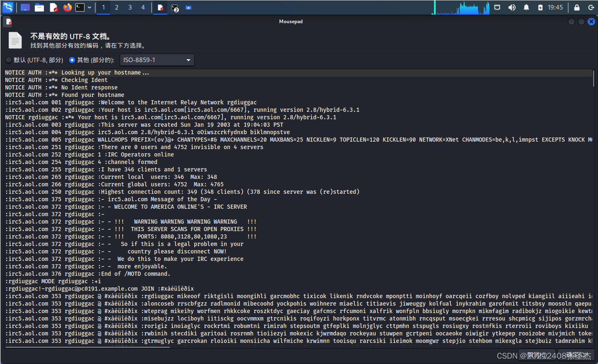
Task: Lock the screen with padlock icon
Action: pyautogui.click(x=577, y=7)
